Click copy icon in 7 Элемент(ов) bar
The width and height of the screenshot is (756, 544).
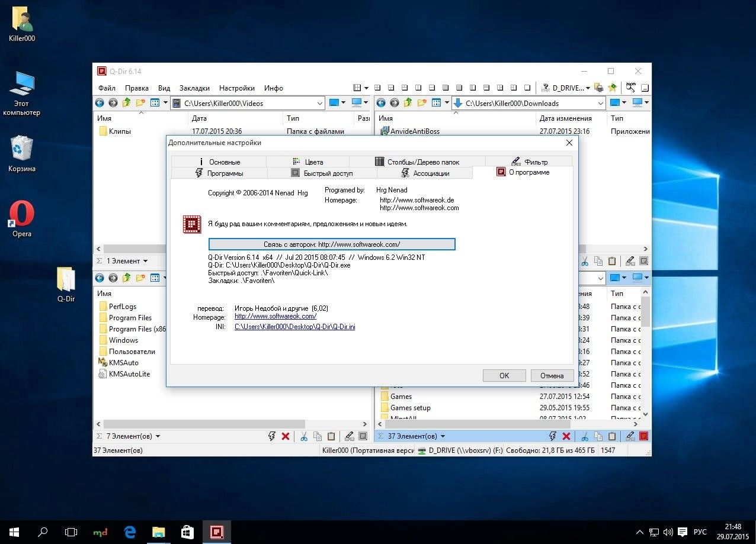coord(317,436)
